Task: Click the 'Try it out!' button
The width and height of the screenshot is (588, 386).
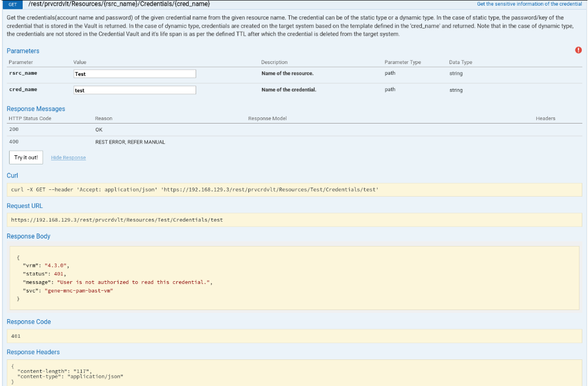Action: click(26, 158)
